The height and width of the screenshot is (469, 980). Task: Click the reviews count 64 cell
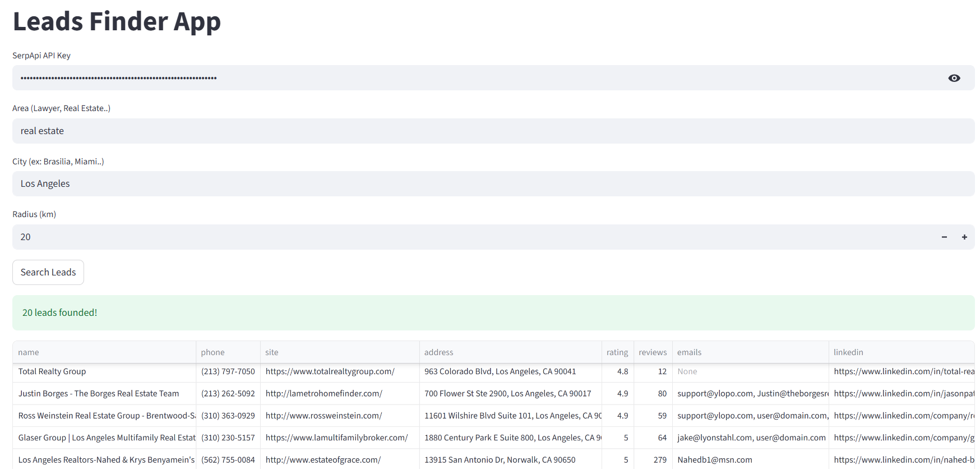point(653,438)
